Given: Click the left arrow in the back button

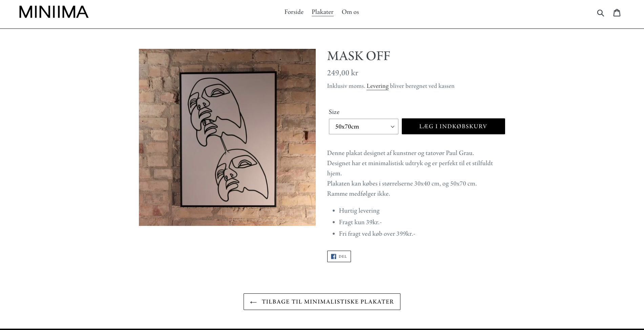Looking at the screenshot, I should click(x=253, y=302).
